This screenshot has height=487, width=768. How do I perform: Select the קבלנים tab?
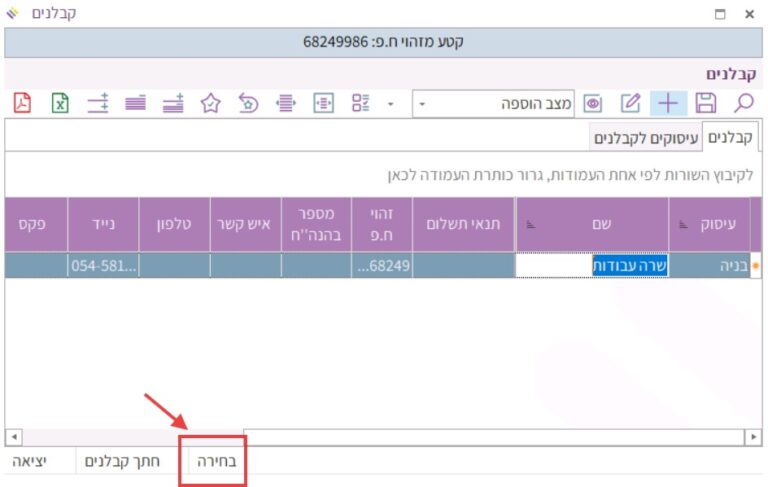coord(730,137)
